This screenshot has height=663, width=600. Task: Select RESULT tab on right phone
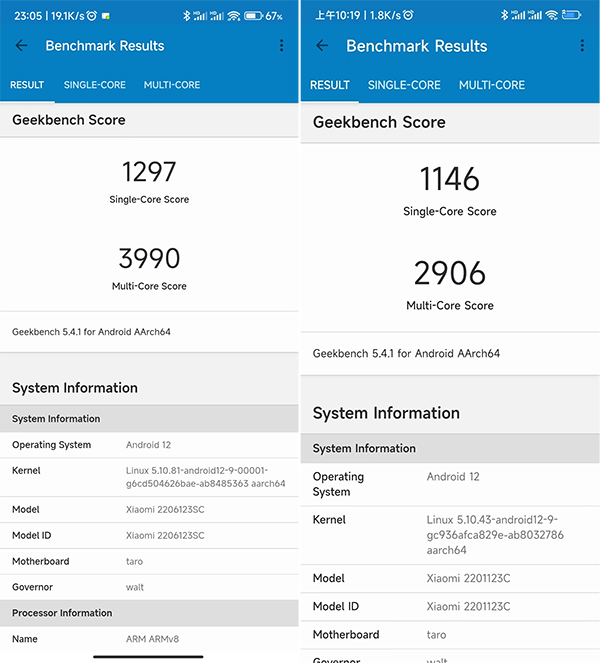(329, 85)
